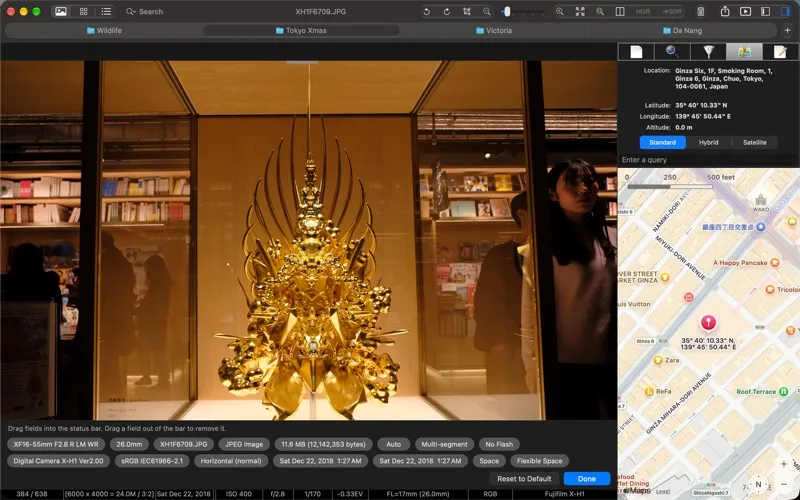The width and height of the screenshot is (800, 500).
Task: Zoom out the map with minus button
Action: 784,484
